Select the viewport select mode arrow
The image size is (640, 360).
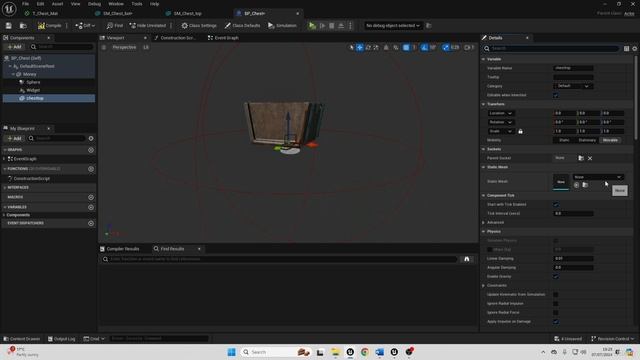[351, 47]
